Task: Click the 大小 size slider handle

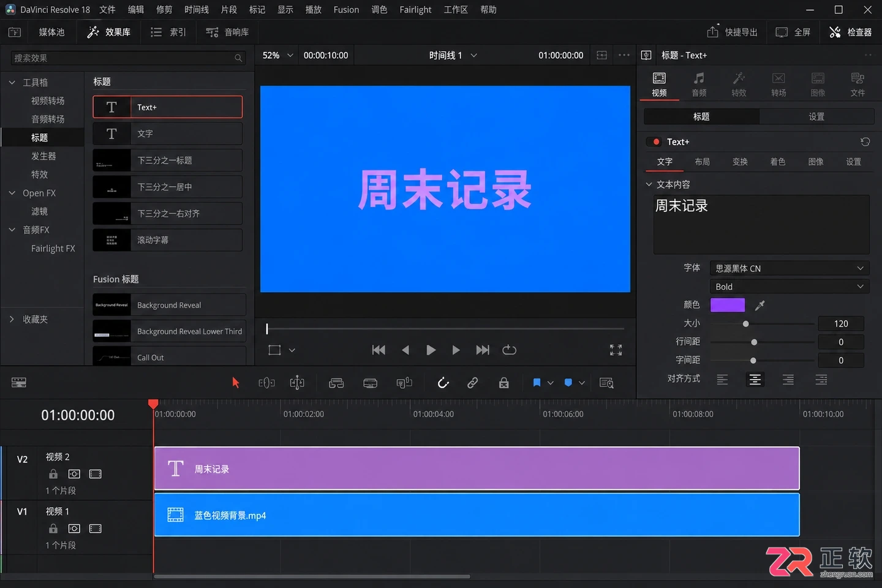Action: point(745,323)
